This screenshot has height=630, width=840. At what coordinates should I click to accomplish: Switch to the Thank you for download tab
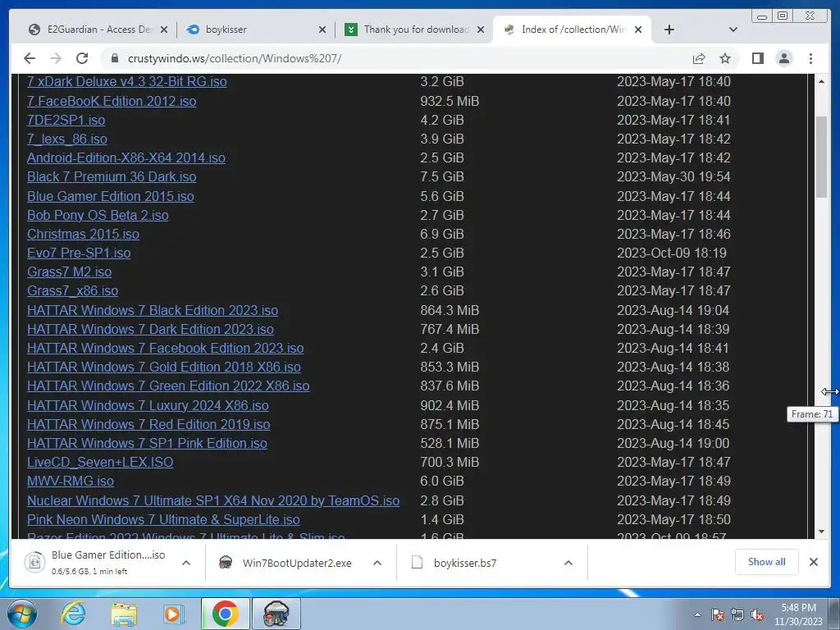click(x=413, y=30)
